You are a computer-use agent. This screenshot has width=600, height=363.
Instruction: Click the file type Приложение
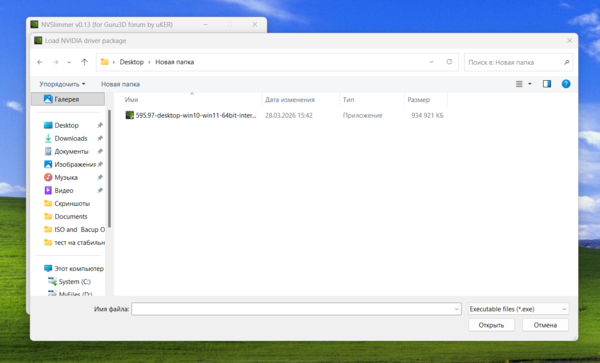[x=362, y=116]
